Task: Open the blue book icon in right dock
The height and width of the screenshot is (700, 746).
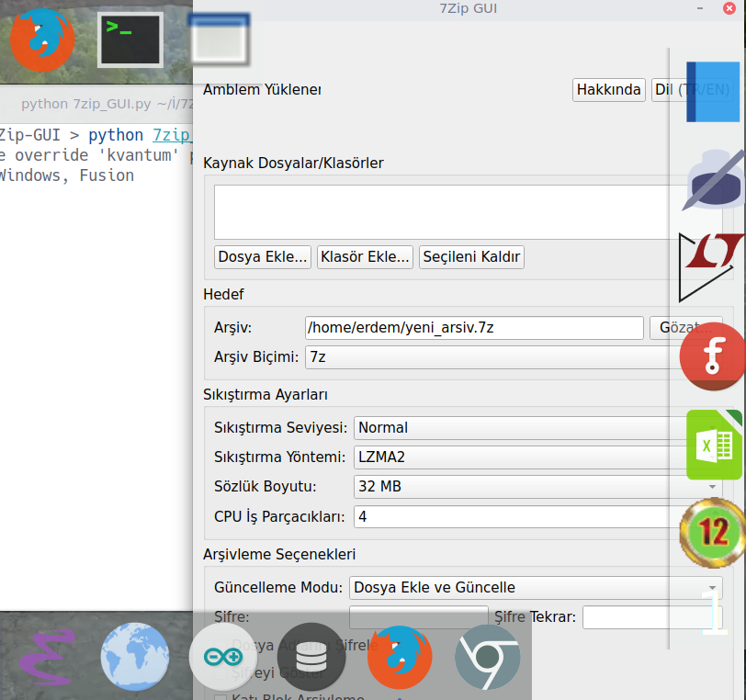Action: click(x=712, y=92)
